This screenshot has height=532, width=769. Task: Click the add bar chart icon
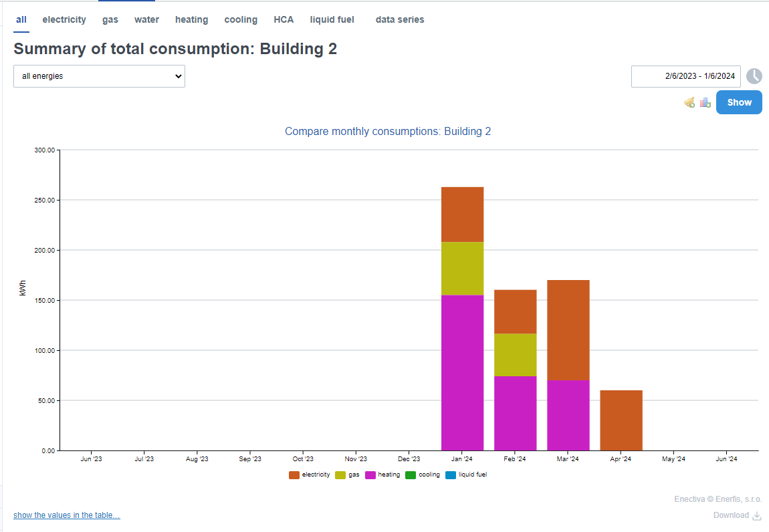705,102
